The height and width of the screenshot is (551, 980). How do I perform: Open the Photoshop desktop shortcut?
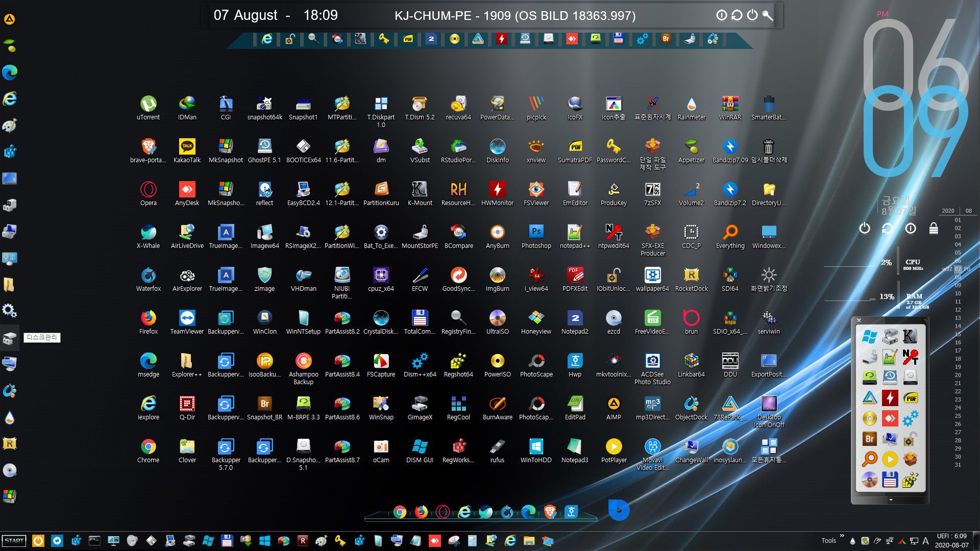[536, 236]
